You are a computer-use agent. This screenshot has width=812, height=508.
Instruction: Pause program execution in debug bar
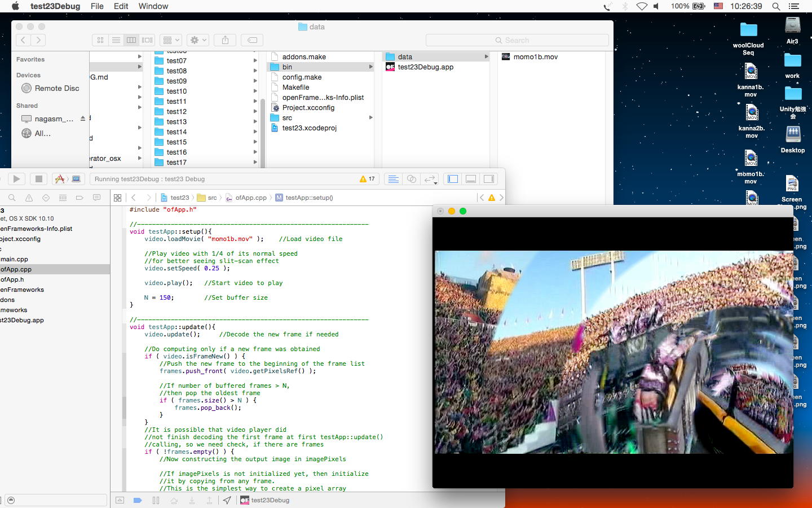point(156,500)
